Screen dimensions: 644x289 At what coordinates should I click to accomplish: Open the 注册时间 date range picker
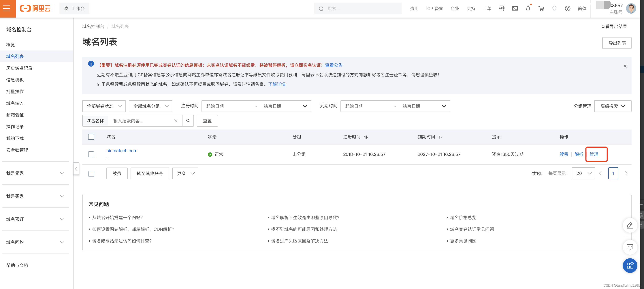[x=256, y=106]
